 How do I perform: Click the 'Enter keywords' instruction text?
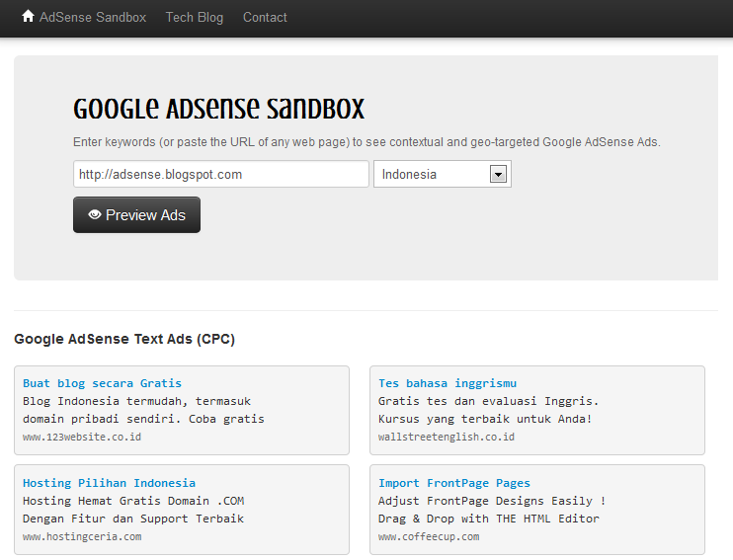click(366, 142)
